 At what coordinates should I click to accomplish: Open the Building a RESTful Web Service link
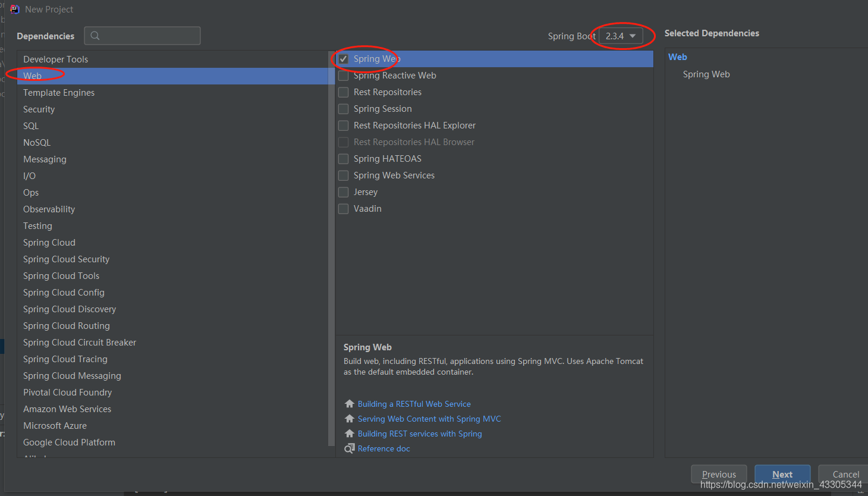(414, 404)
